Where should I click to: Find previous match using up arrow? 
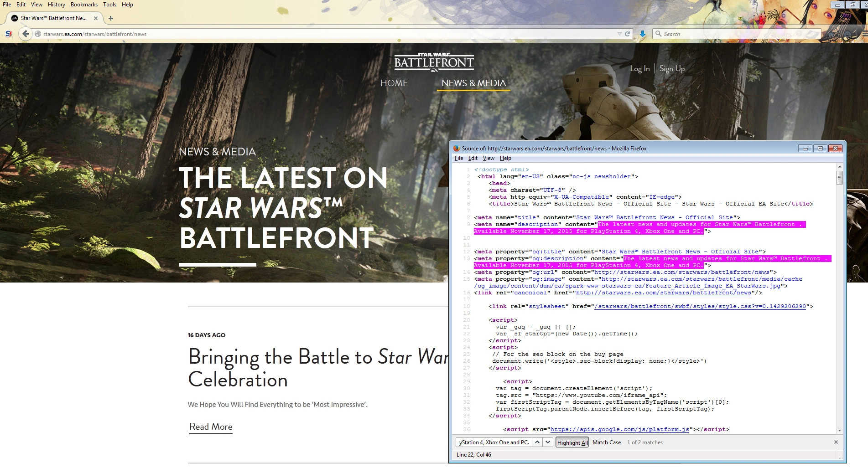pyautogui.click(x=537, y=442)
